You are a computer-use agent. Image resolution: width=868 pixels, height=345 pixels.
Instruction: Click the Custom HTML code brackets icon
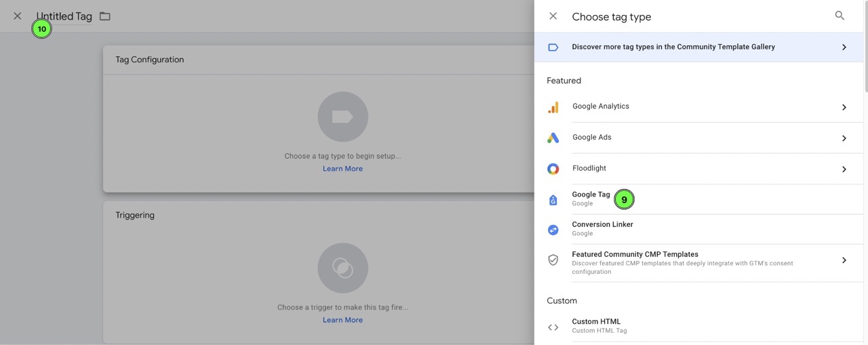click(553, 327)
